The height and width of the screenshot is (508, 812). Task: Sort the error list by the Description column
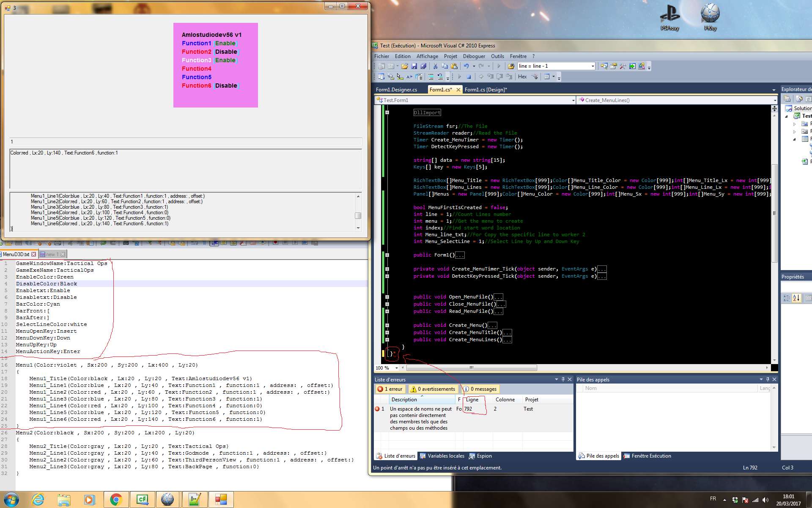click(x=422, y=400)
